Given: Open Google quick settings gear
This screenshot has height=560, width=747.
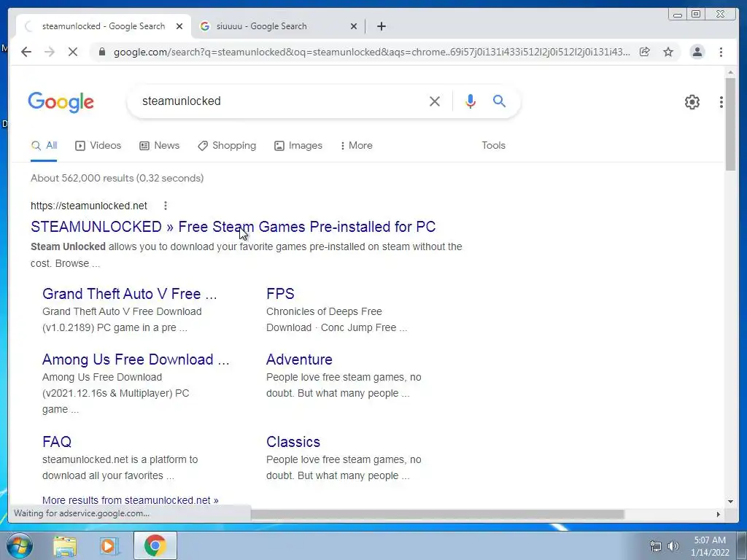Looking at the screenshot, I should point(692,102).
